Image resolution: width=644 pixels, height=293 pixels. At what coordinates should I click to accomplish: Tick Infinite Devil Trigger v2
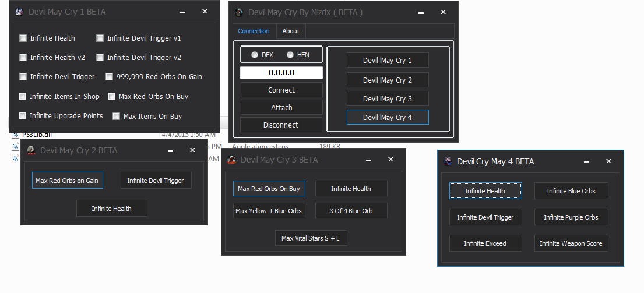point(100,58)
